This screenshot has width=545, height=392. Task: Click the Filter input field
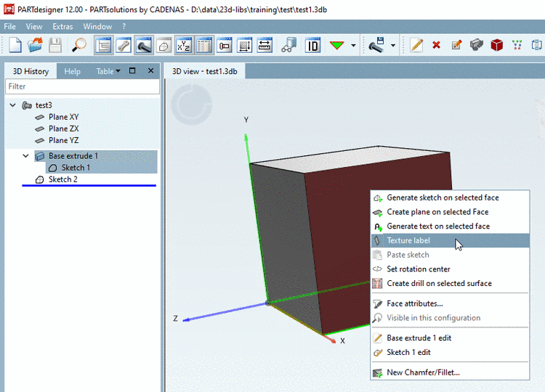81,86
